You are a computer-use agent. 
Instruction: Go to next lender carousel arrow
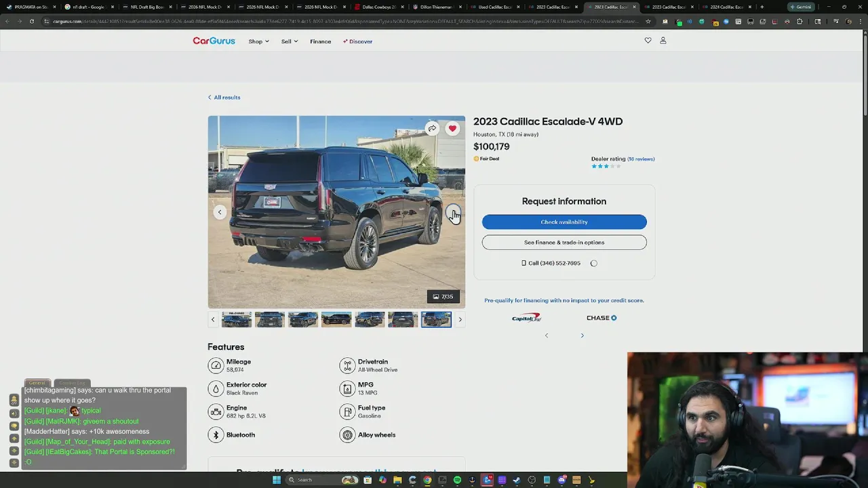click(x=582, y=335)
